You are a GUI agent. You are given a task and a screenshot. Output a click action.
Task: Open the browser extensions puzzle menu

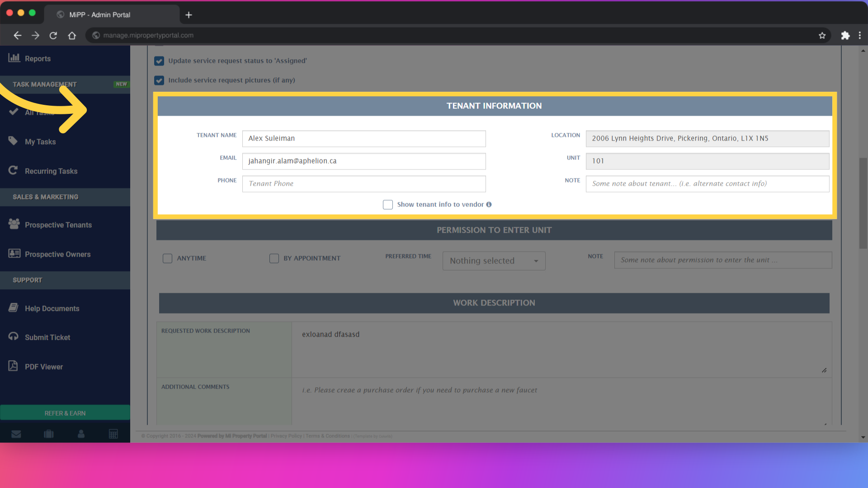(x=845, y=35)
